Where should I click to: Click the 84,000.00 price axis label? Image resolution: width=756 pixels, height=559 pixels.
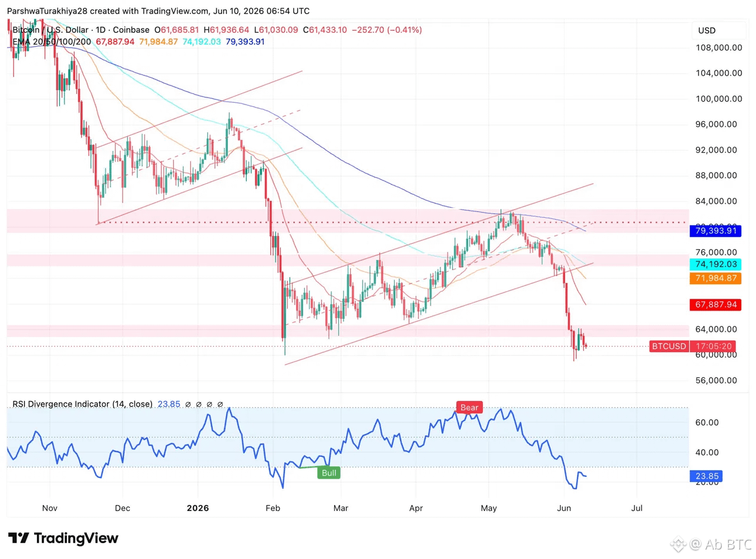(715, 201)
